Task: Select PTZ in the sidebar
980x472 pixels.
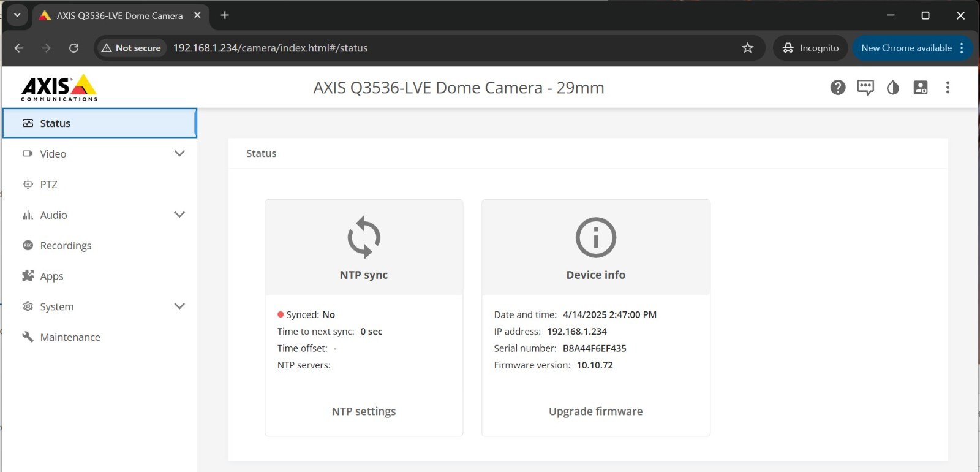Action: (x=99, y=185)
